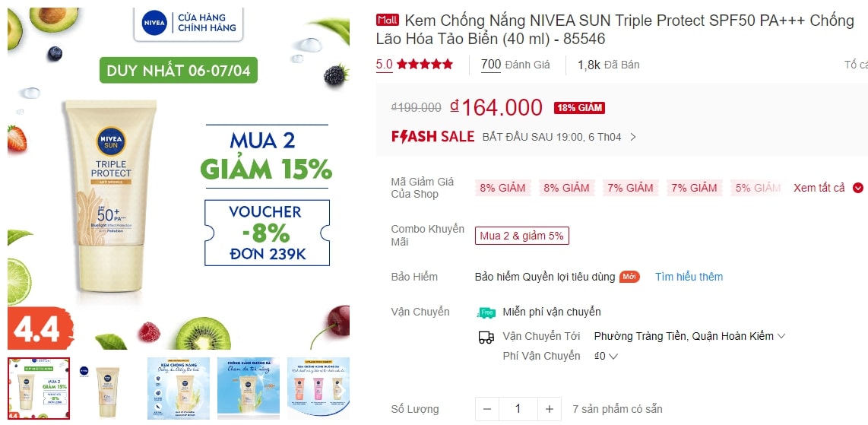Expand the shipping fee ₫0 dropdown
The height and width of the screenshot is (425, 868).
(606, 356)
